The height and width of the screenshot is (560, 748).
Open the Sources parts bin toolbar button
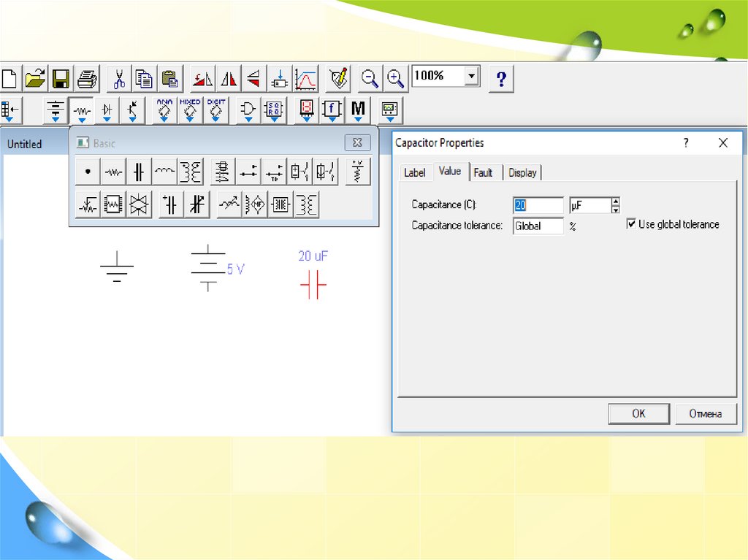pos(56,110)
